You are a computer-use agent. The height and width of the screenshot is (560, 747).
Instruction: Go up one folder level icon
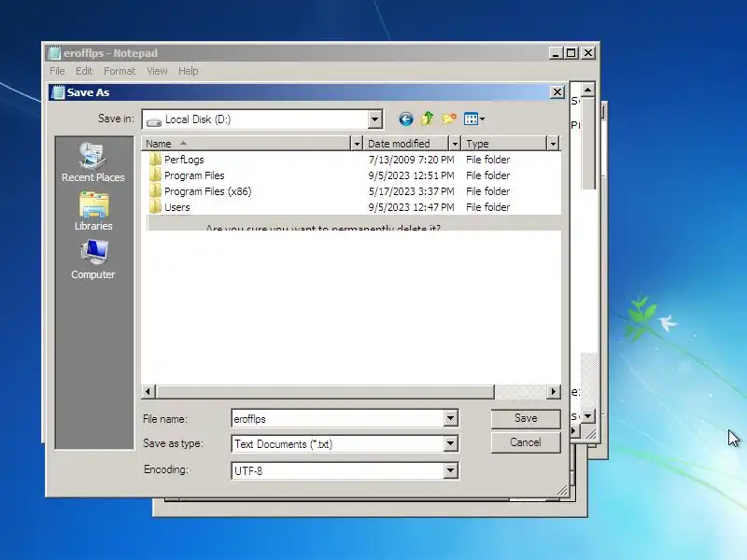click(x=428, y=119)
